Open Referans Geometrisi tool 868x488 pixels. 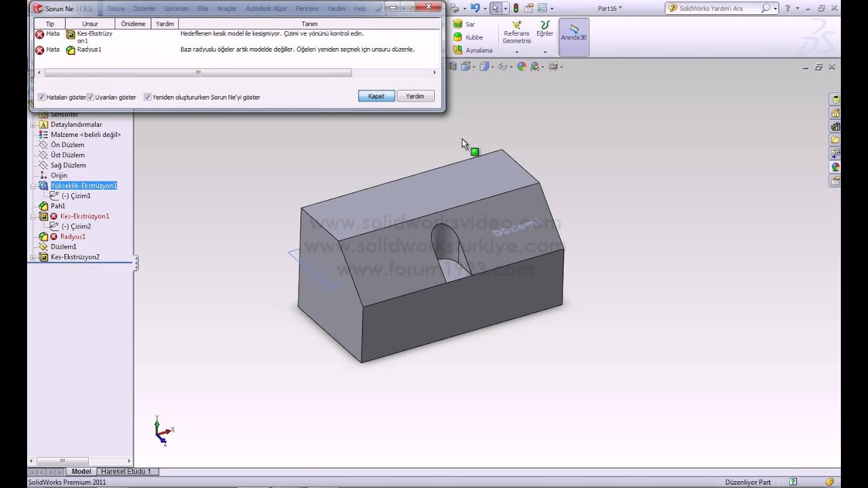point(517,33)
